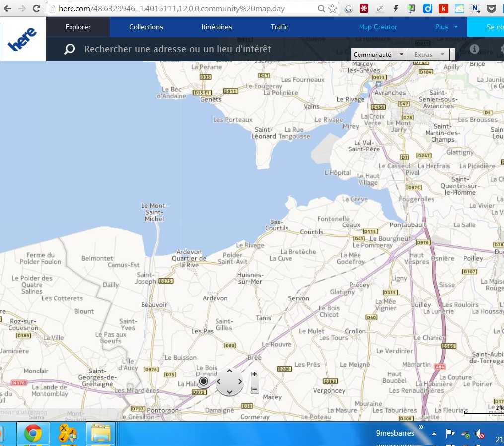
Task: Bookmark page with the star icon
Action: point(333,8)
